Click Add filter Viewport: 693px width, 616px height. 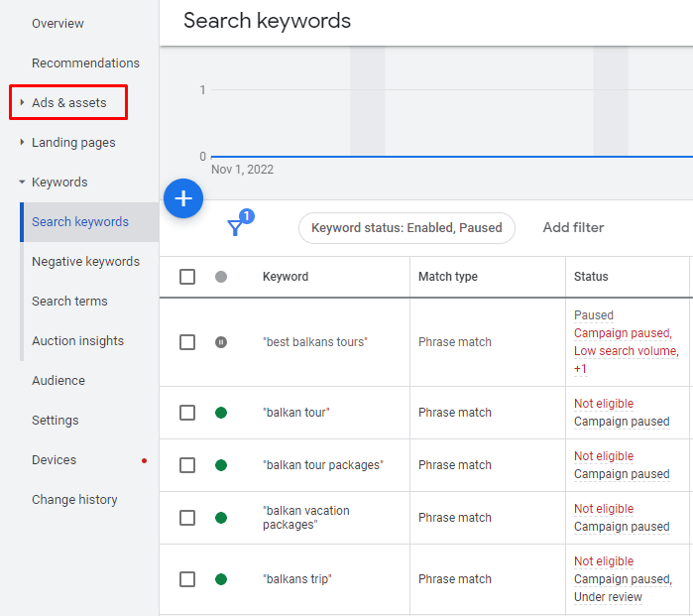tap(573, 228)
